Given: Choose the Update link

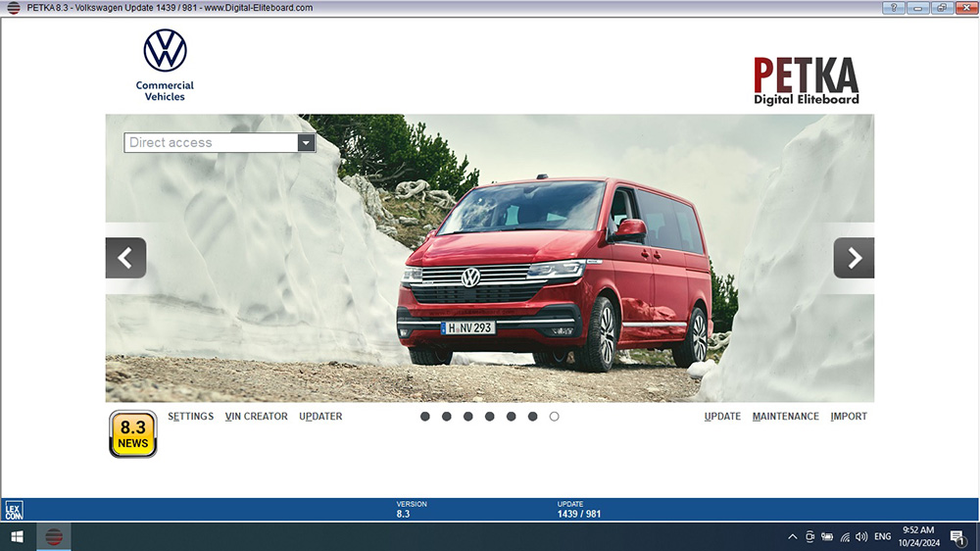Looking at the screenshot, I should click(722, 417).
